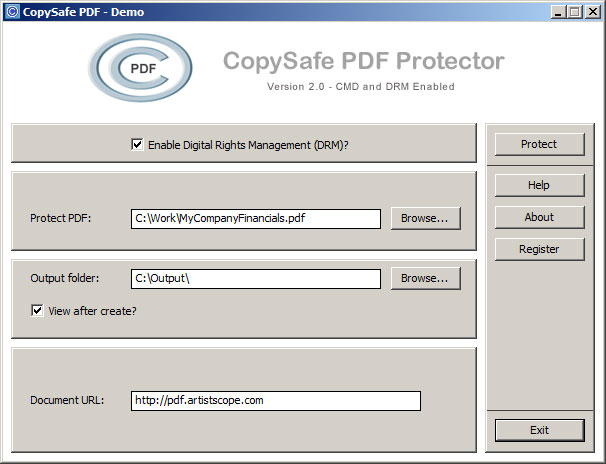
Task: Click the 'Document URL:' label
Action: [x=67, y=400]
